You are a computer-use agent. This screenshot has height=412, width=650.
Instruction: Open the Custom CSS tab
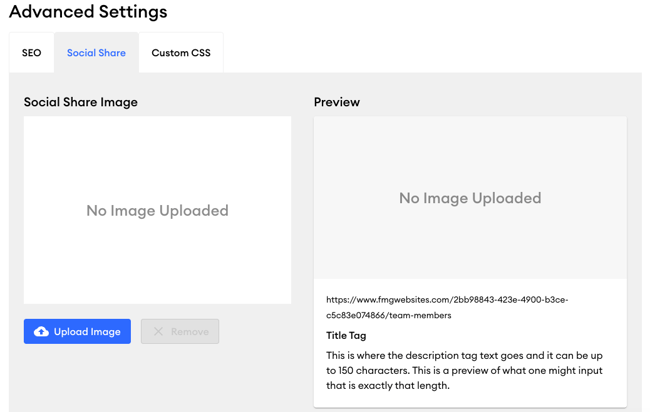(181, 53)
